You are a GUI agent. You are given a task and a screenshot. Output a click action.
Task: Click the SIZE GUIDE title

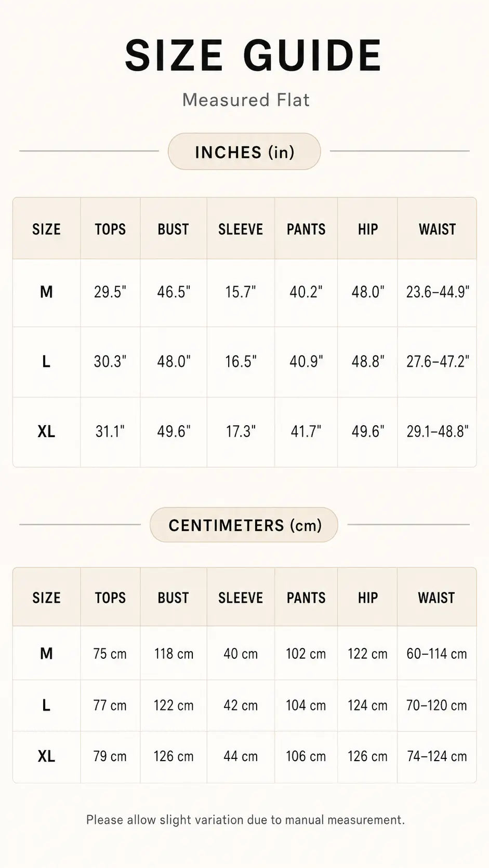[x=254, y=55]
